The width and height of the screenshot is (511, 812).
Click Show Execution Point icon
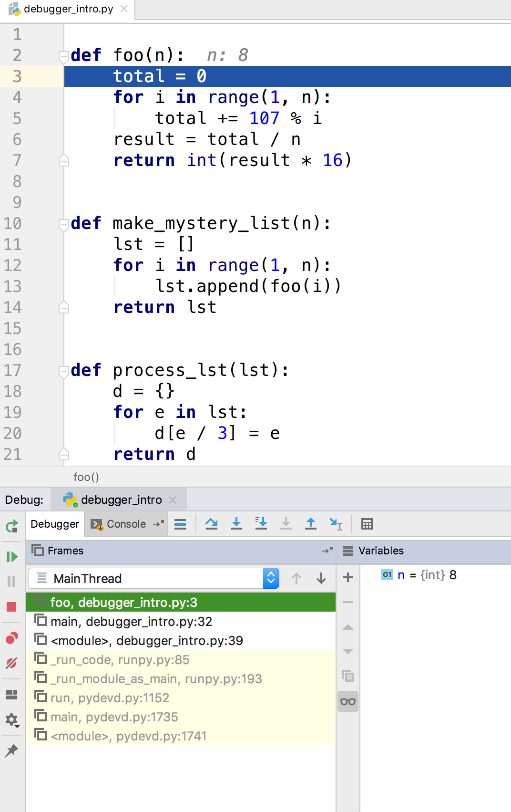click(x=180, y=524)
